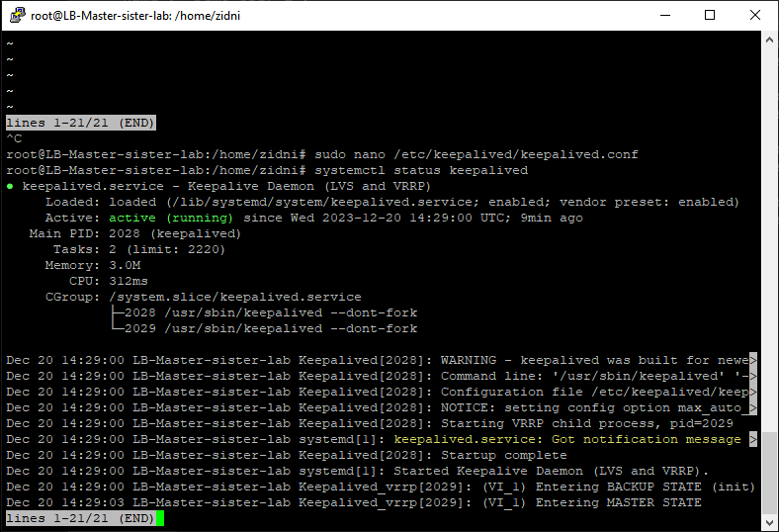Open the PuTTY system menu icon

(16, 15)
